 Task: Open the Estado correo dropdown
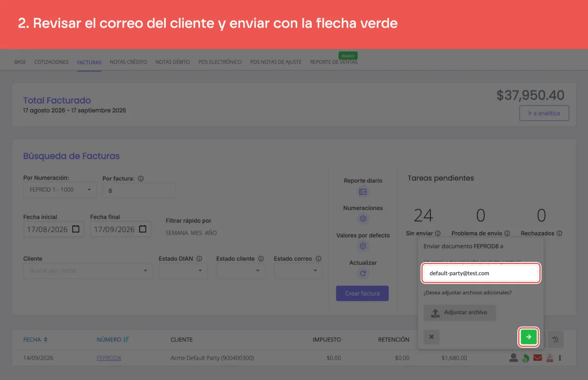pyautogui.click(x=298, y=271)
